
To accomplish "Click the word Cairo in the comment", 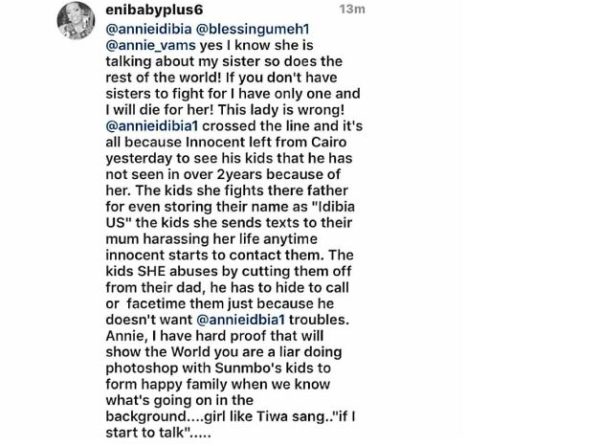I will pyautogui.click(x=329, y=142).
